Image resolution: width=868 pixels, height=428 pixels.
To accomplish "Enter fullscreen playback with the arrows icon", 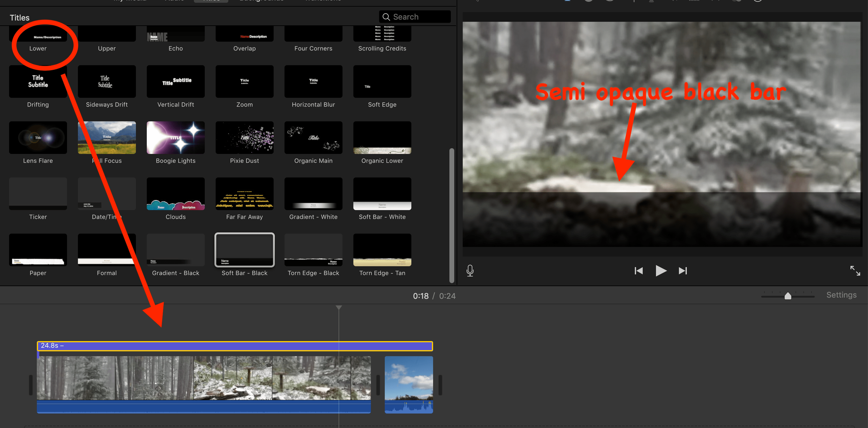I will click(x=855, y=270).
